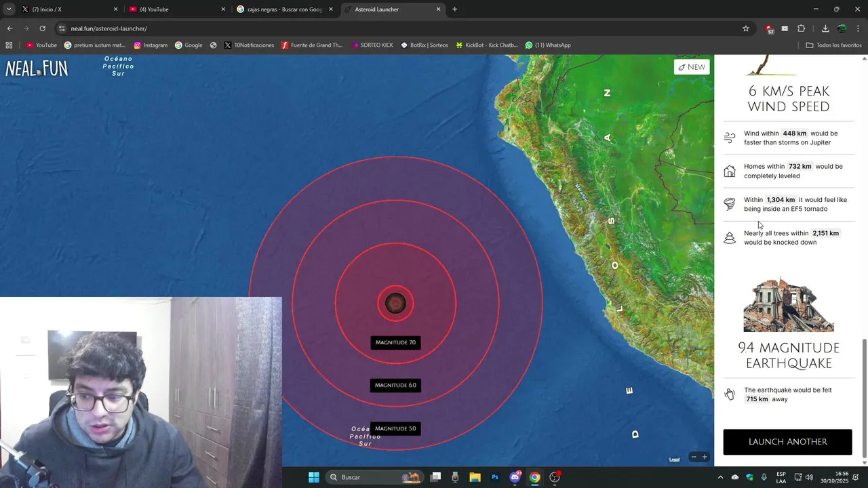
Task: Click the MAGNITUDE 5.0 label
Action: (395, 428)
